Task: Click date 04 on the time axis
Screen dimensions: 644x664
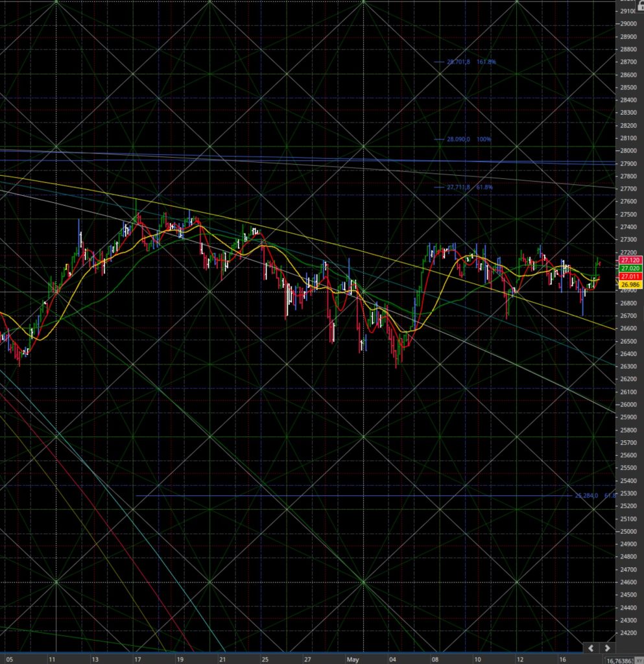Action: (x=392, y=659)
